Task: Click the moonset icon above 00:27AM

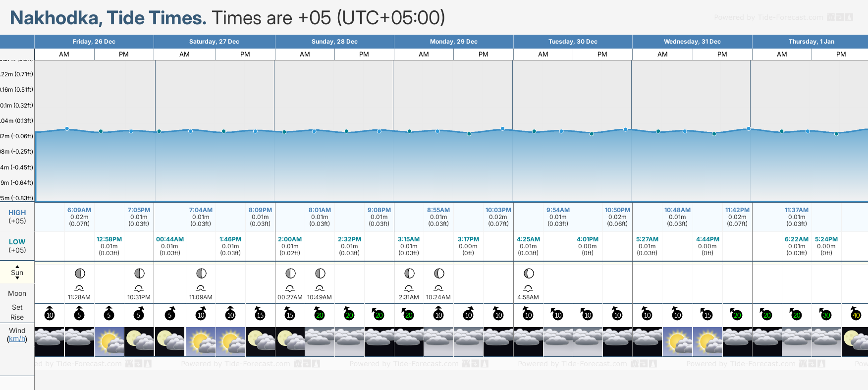Action: [x=290, y=288]
